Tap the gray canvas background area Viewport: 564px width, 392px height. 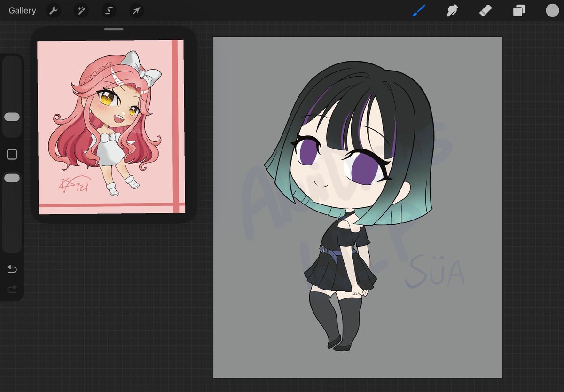(x=254, y=329)
